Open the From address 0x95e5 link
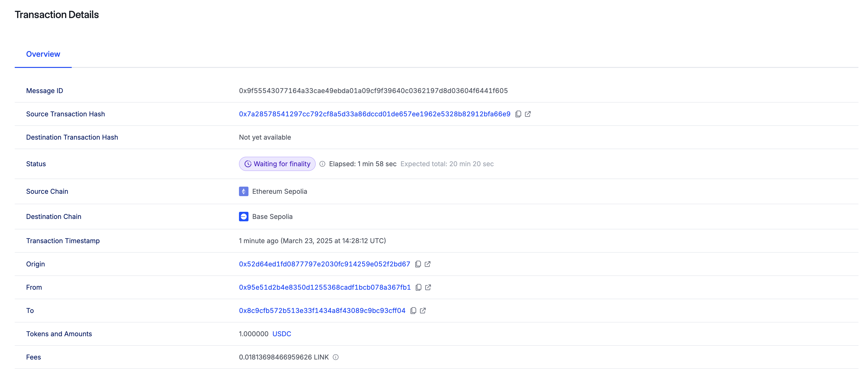Viewport: 868px width, 369px height. pyautogui.click(x=325, y=288)
